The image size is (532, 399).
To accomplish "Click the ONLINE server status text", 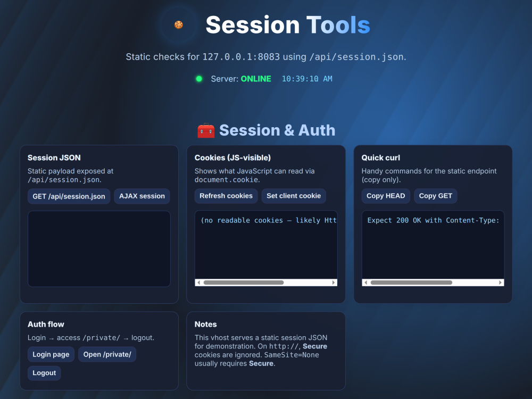I will 256,79.
